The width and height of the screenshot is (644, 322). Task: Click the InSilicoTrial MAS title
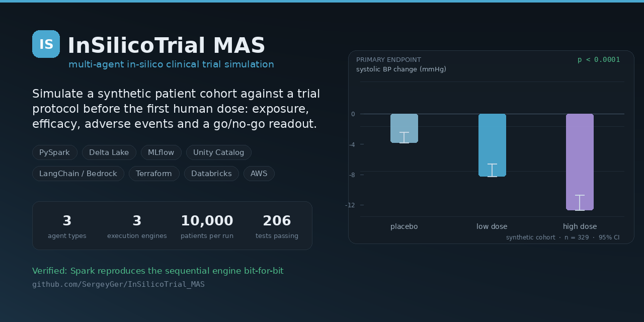click(x=166, y=46)
